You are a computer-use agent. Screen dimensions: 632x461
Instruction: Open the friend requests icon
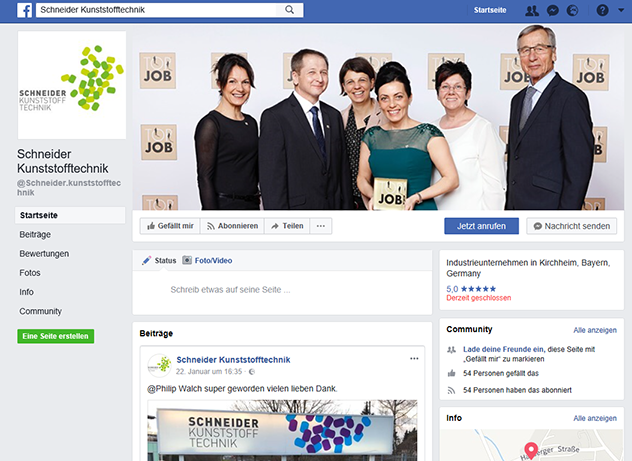531,10
